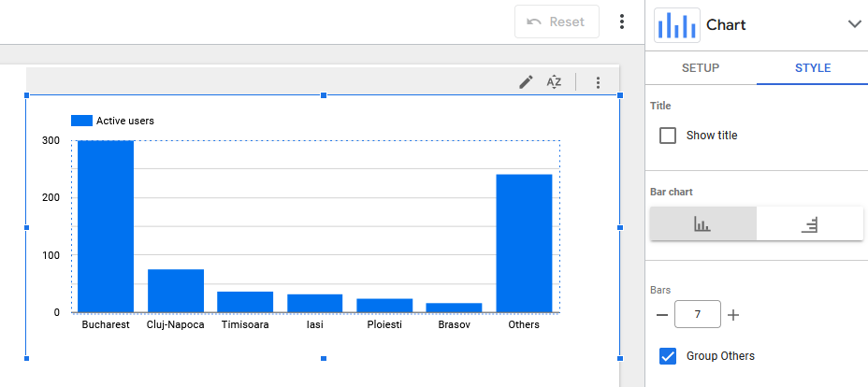
Task: Click the Chart panel title text
Action: point(726,25)
